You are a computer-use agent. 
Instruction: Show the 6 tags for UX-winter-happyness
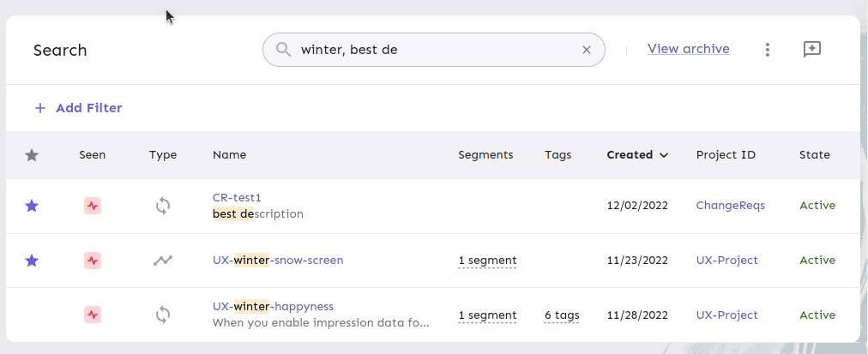click(562, 315)
